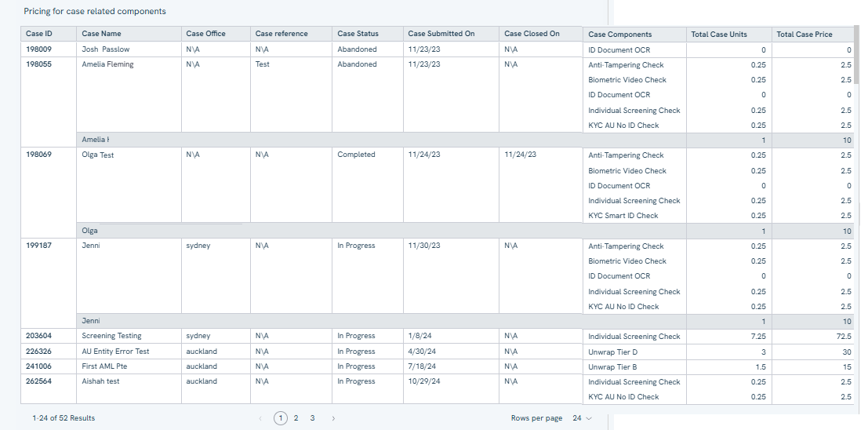Screen dimensions: 868x430
Task: Select case ID 226326
Action: (x=38, y=352)
